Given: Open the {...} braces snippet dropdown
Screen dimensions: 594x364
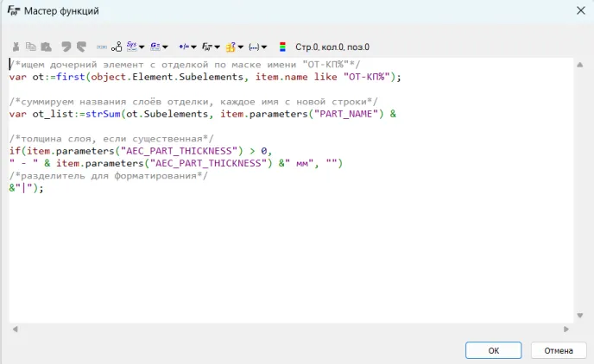Looking at the screenshot, I should click(257, 47).
